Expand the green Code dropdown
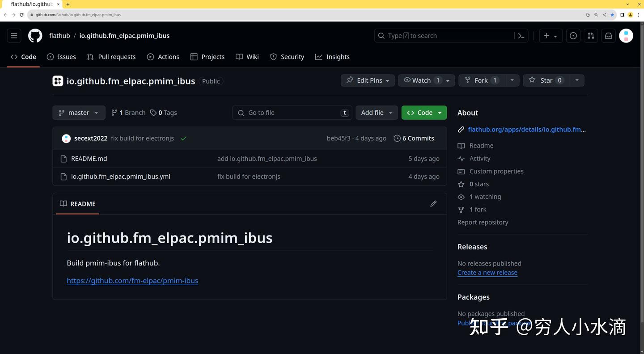644x354 pixels. pyautogui.click(x=440, y=112)
